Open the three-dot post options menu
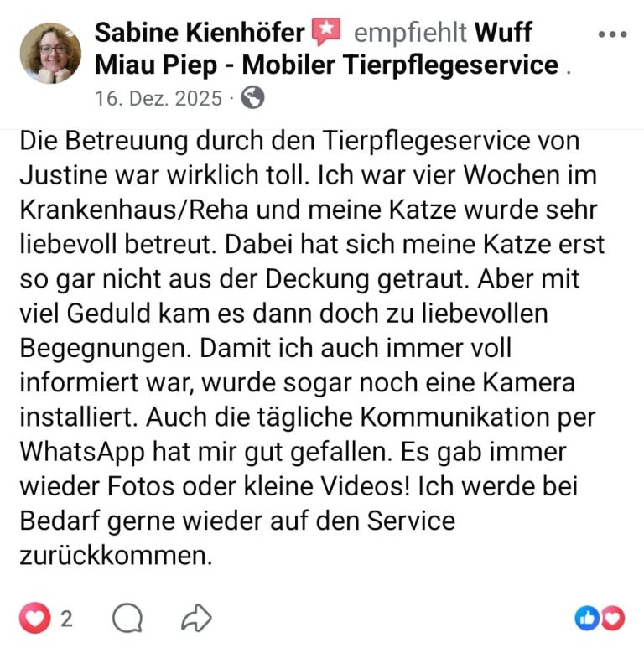Screen dimensions: 644x648 point(612,34)
